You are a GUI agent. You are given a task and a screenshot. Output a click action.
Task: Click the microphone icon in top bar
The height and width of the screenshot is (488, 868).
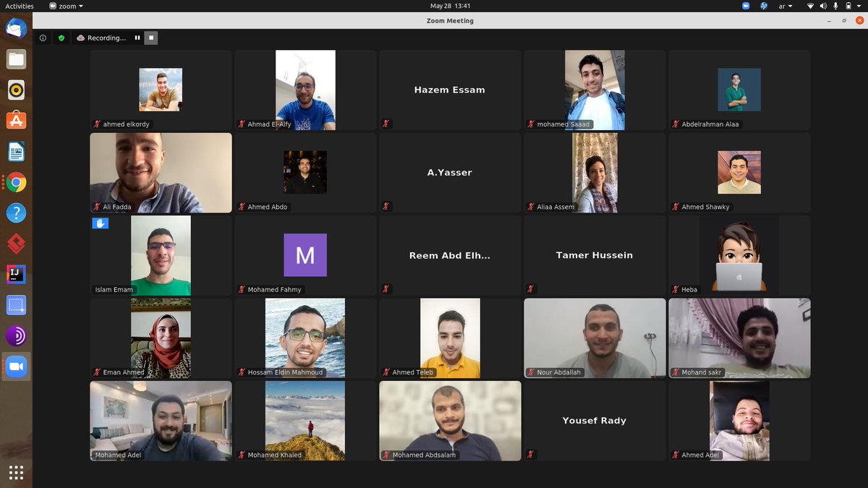(x=835, y=6)
